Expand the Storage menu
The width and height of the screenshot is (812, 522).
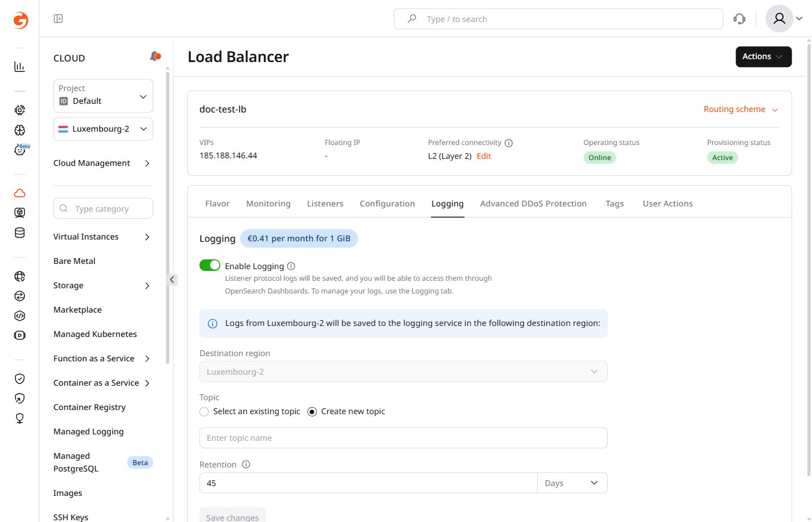102,285
